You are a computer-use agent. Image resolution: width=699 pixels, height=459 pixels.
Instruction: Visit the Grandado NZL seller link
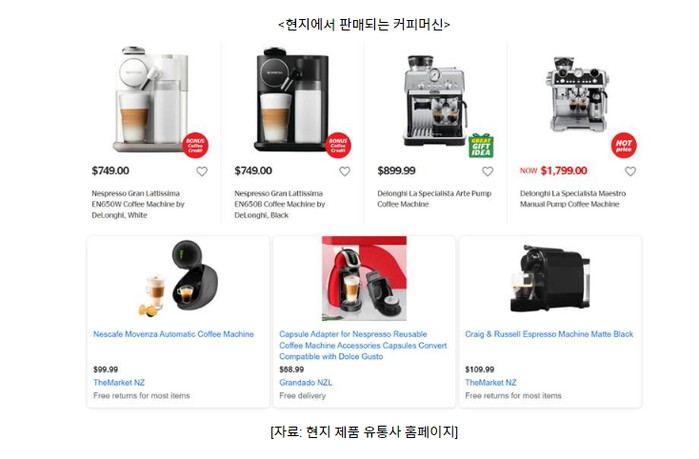click(306, 382)
